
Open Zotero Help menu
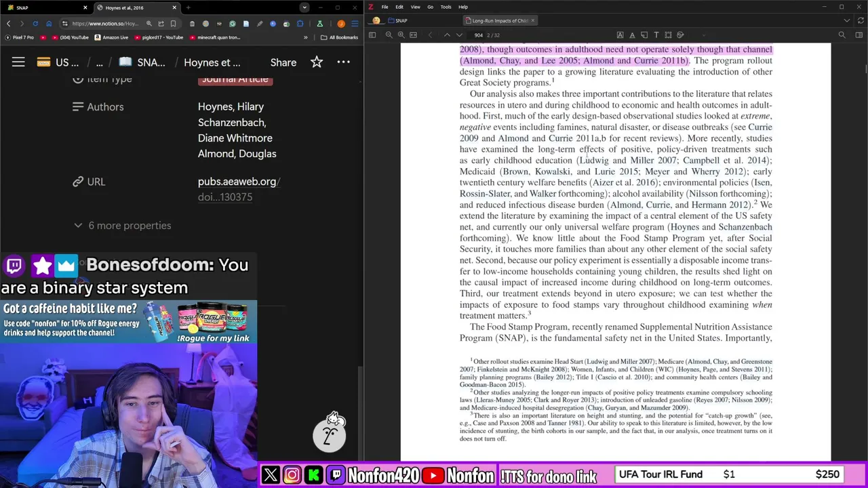point(463,7)
